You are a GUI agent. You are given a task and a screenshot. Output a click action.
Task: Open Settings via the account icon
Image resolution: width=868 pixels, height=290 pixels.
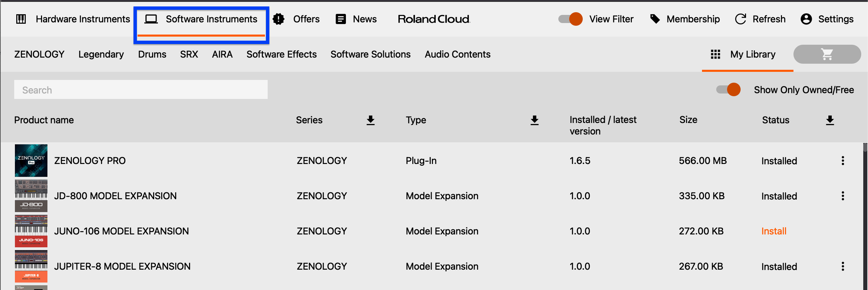click(x=806, y=19)
